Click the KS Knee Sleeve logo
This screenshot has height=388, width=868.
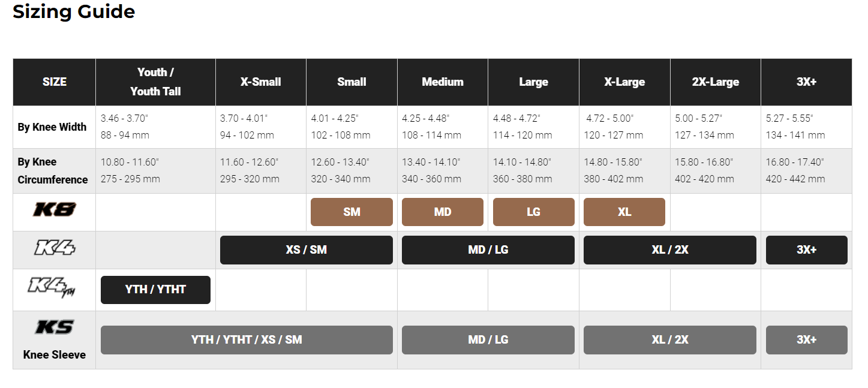click(54, 327)
